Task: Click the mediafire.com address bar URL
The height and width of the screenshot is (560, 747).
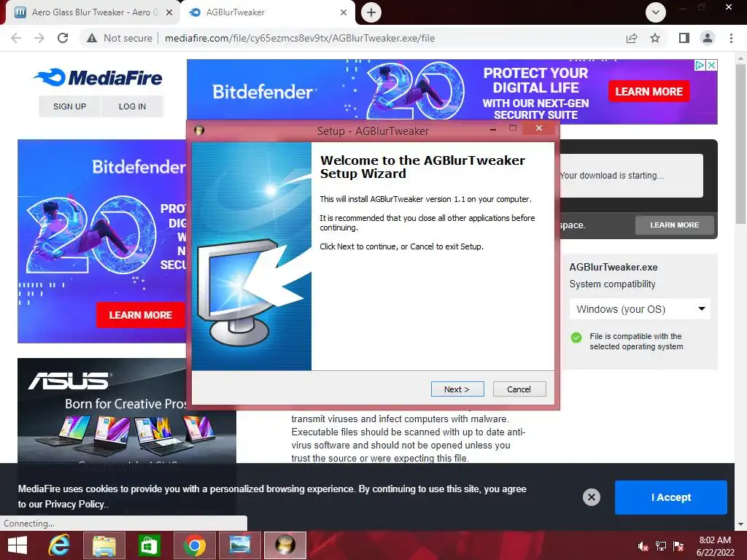Action: click(300, 38)
